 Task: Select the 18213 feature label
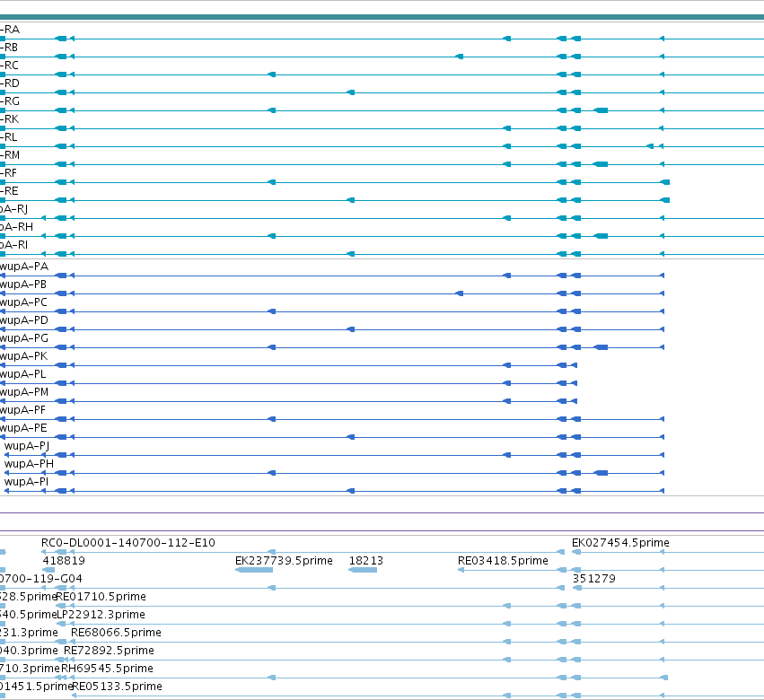click(366, 561)
